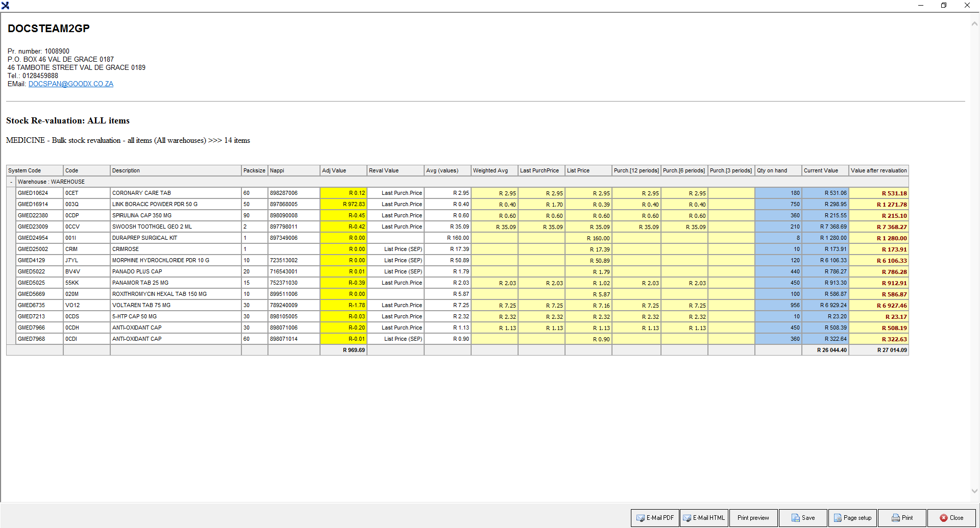The height and width of the screenshot is (528, 980).
Task: Open the Print preview button
Action: point(753,518)
